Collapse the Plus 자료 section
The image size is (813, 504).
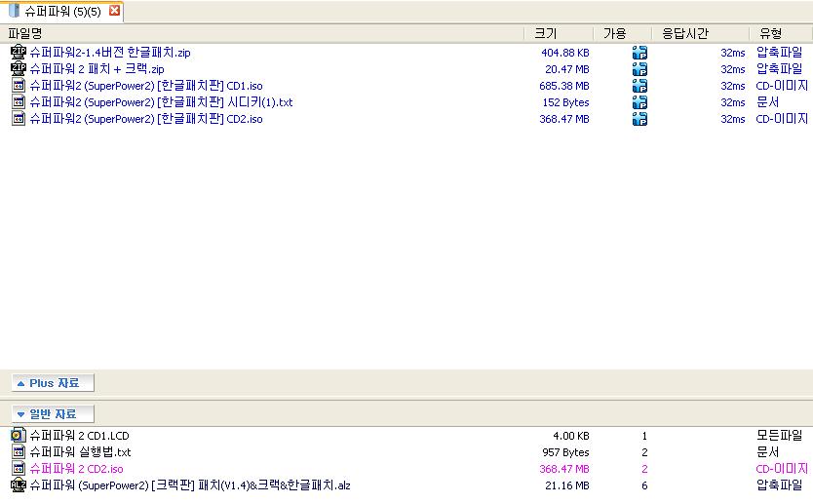[x=53, y=383]
